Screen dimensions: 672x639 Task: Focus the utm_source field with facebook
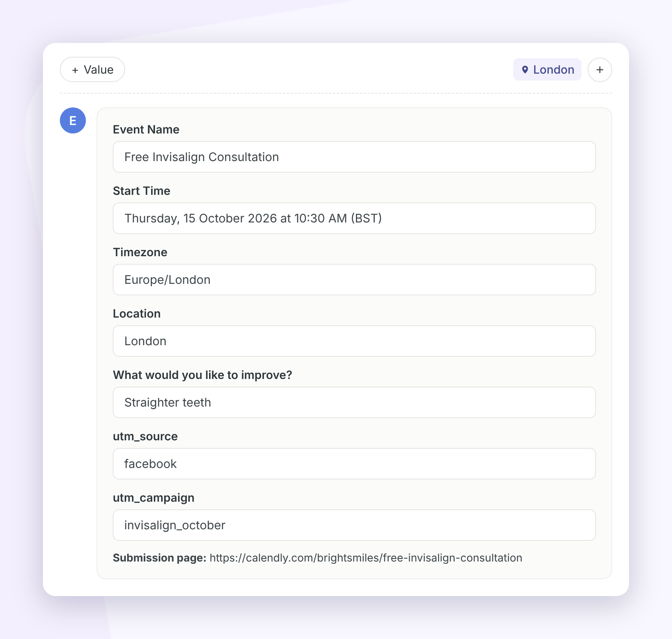[x=354, y=464]
